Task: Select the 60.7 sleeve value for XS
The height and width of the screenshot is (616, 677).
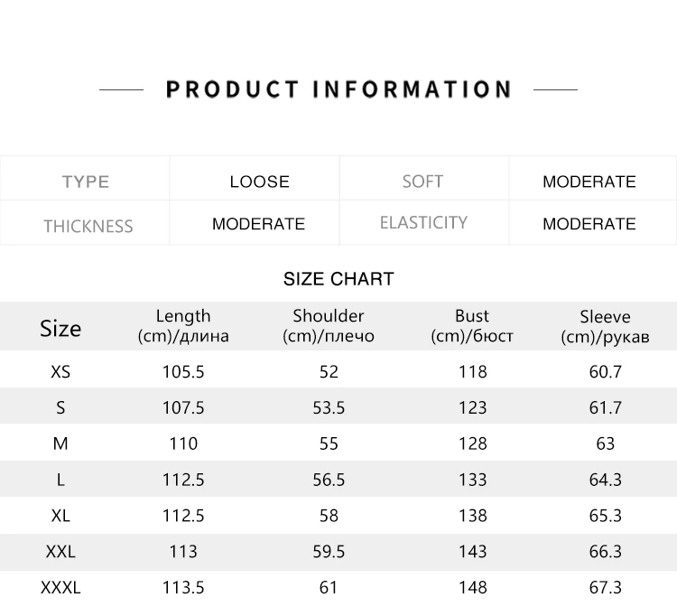Action: pos(606,371)
